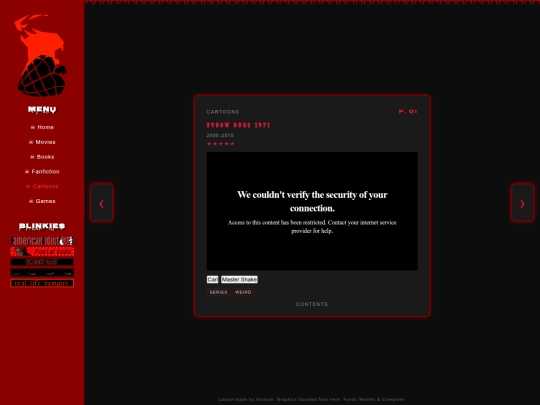Click the 2000–2015 year range text
Screen dimensions: 540x405
[x=220, y=136]
